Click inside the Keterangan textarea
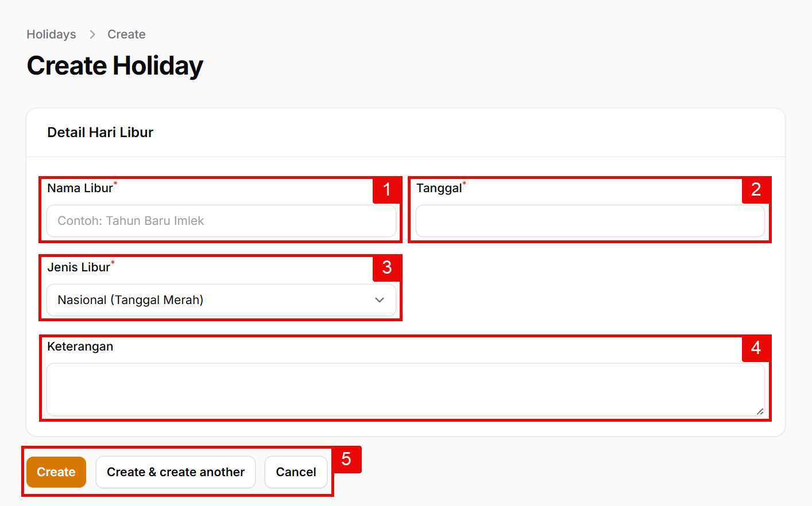812x506 pixels. click(405, 389)
